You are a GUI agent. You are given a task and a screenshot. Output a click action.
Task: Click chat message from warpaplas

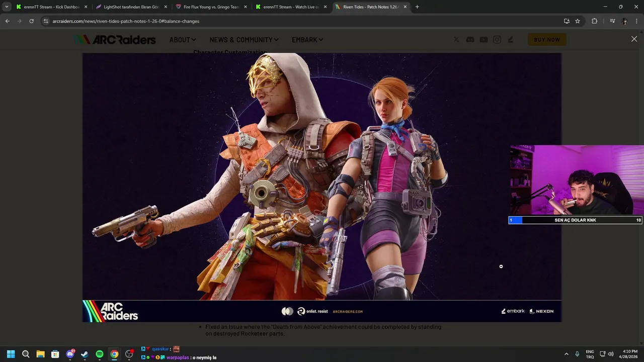pos(179,357)
